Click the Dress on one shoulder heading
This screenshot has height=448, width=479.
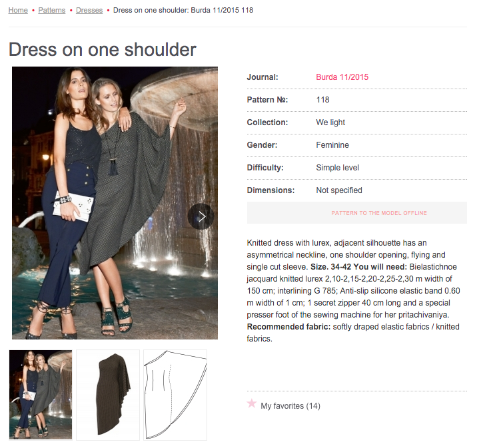(x=103, y=49)
